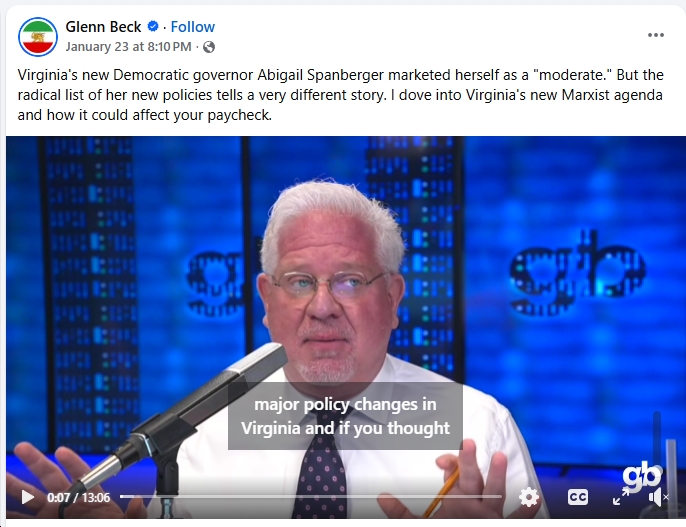Click the white gb watermark logo on video
This screenshot has height=527, width=686.
pos(642,477)
